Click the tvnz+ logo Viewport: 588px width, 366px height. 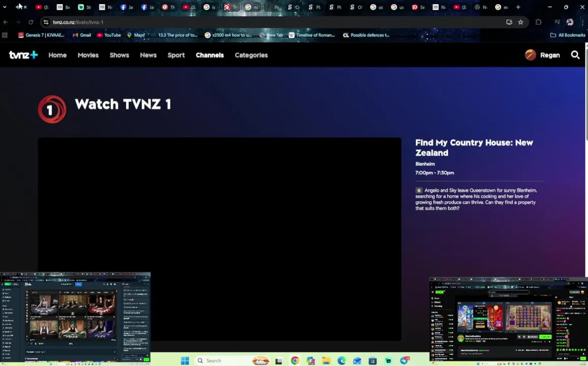tap(23, 55)
